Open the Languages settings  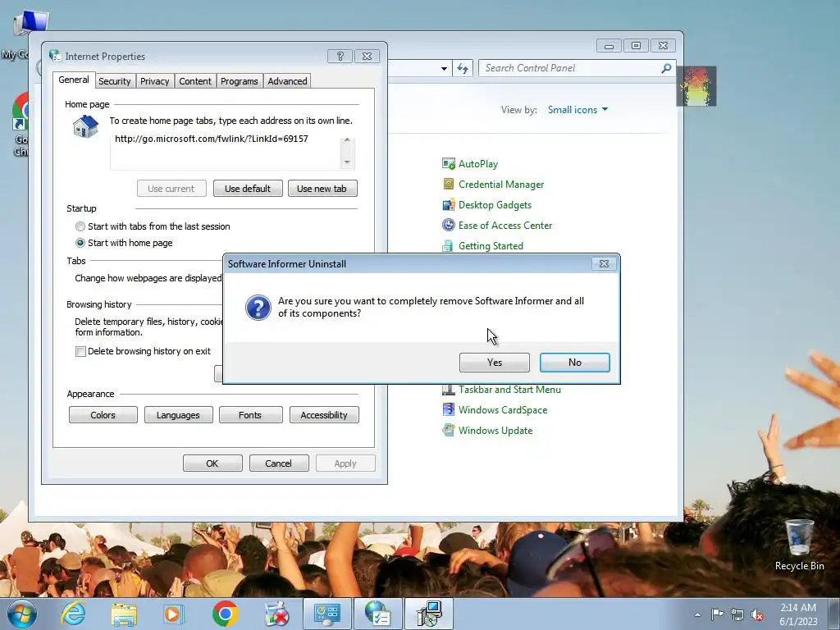point(178,415)
